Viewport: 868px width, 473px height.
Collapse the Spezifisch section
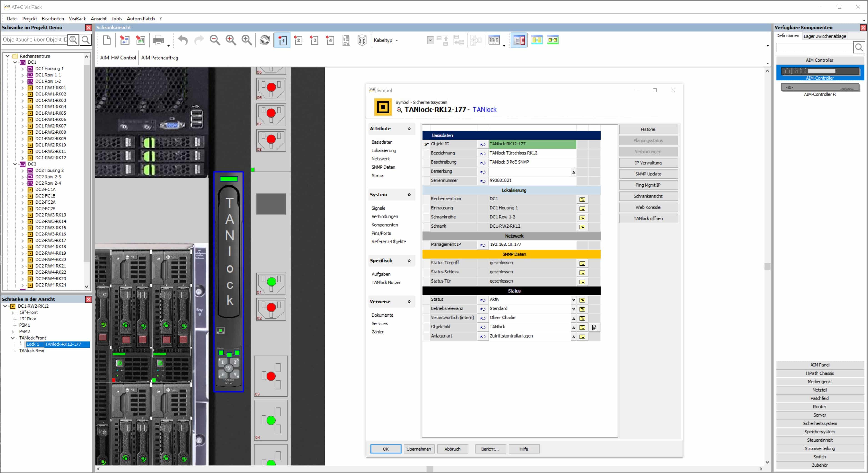coord(409,261)
